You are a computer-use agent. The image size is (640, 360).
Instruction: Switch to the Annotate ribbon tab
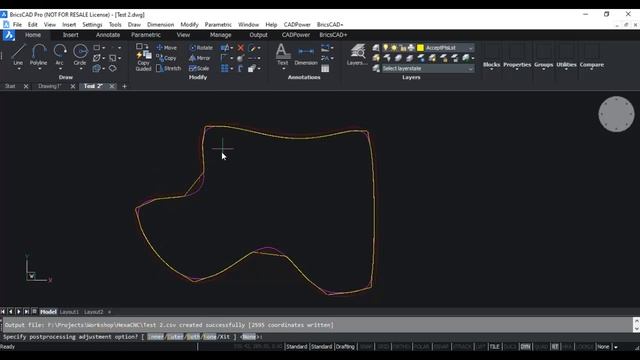[x=108, y=35]
